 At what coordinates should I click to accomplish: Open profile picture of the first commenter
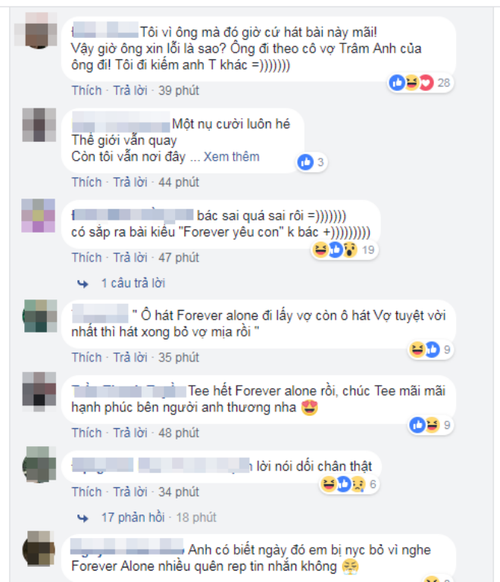pyautogui.click(x=37, y=30)
